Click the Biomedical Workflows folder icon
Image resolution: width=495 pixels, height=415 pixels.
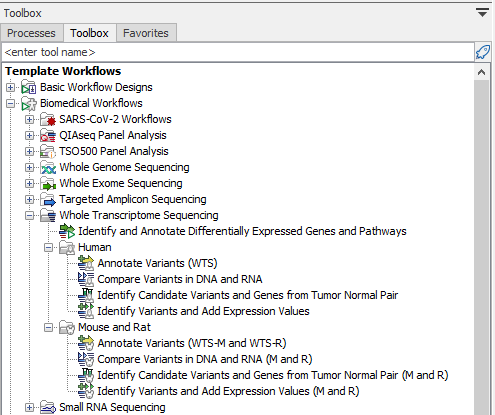point(29,103)
